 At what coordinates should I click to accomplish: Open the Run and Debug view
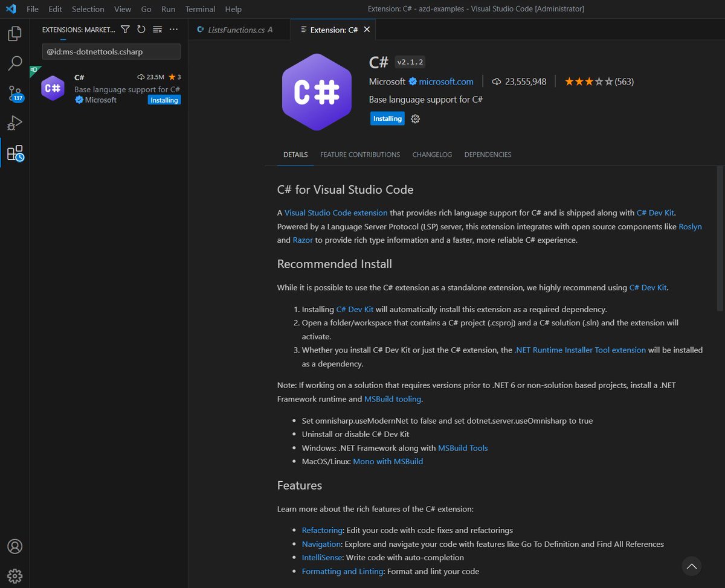pos(14,123)
